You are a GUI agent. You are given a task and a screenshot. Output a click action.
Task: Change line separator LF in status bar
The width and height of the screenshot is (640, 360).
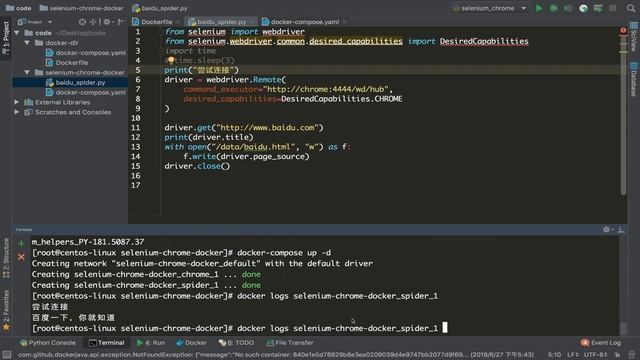pyautogui.click(x=573, y=355)
